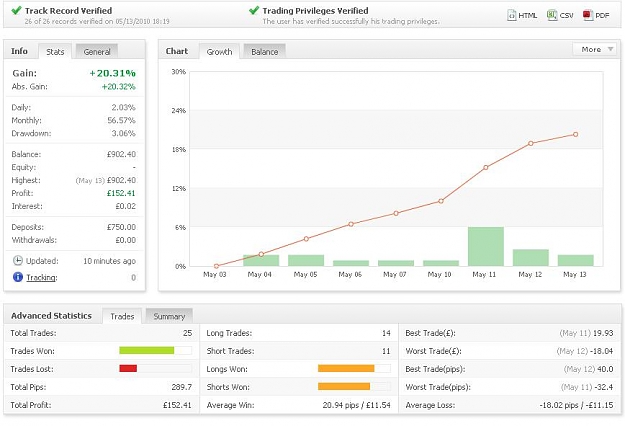
Task: Select the Balance chart tab
Action: 264,52
